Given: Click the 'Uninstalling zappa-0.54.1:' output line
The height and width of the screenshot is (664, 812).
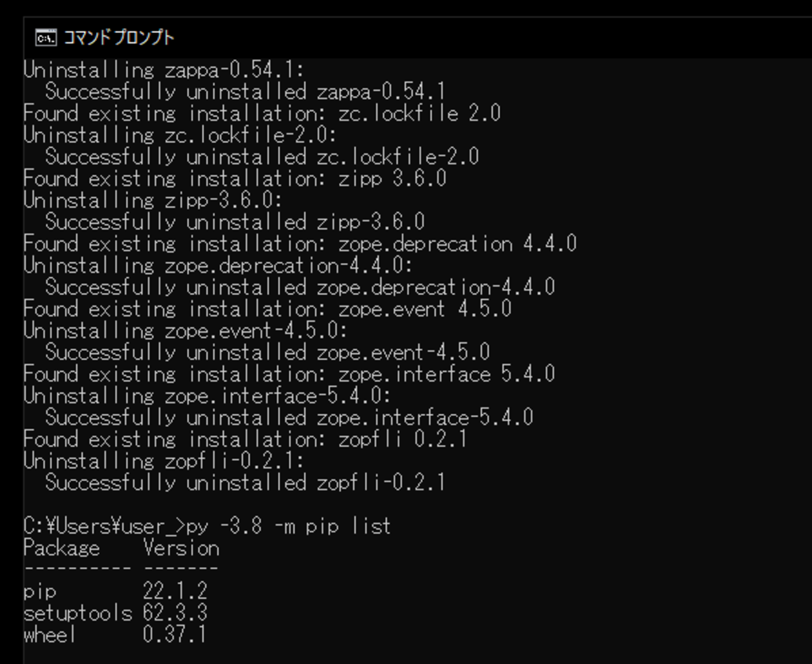Looking at the screenshot, I should [x=164, y=70].
